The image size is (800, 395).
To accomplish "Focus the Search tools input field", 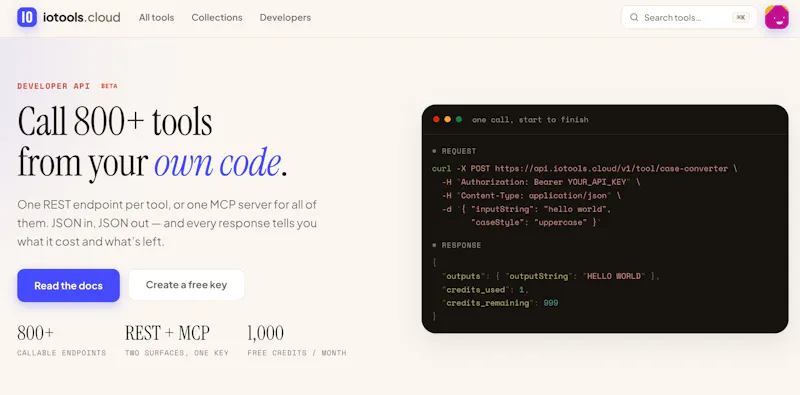I will (x=689, y=17).
